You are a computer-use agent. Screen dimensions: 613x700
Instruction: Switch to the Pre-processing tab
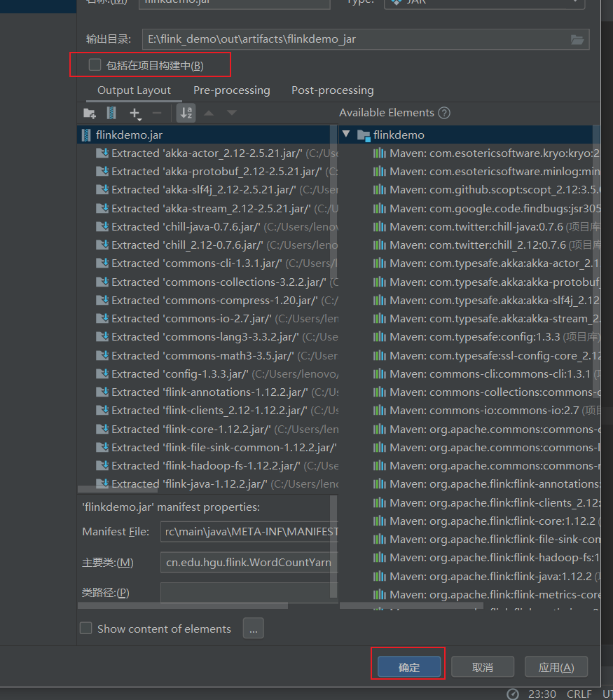click(x=232, y=90)
